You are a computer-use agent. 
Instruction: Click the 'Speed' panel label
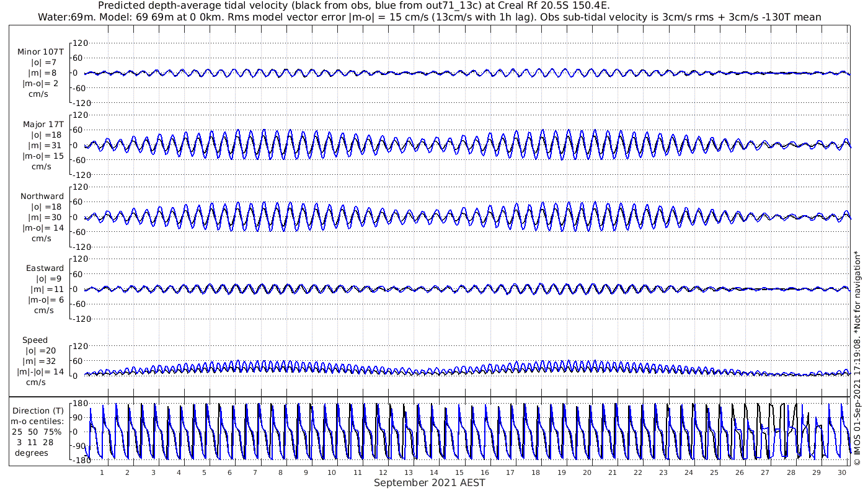click(35, 340)
